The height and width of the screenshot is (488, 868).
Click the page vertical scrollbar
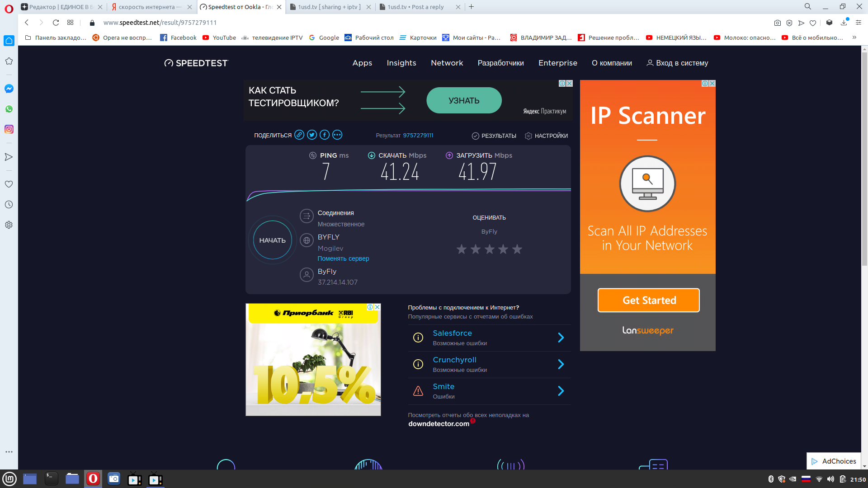click(x=864, y=158)
